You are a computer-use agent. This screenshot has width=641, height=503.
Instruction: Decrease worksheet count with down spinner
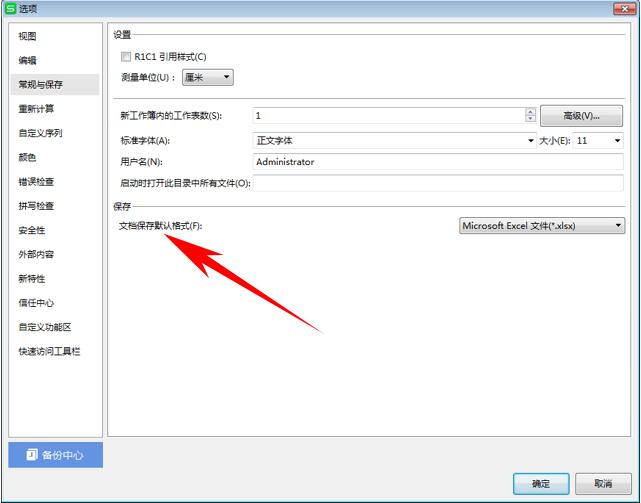pos(530,119)
